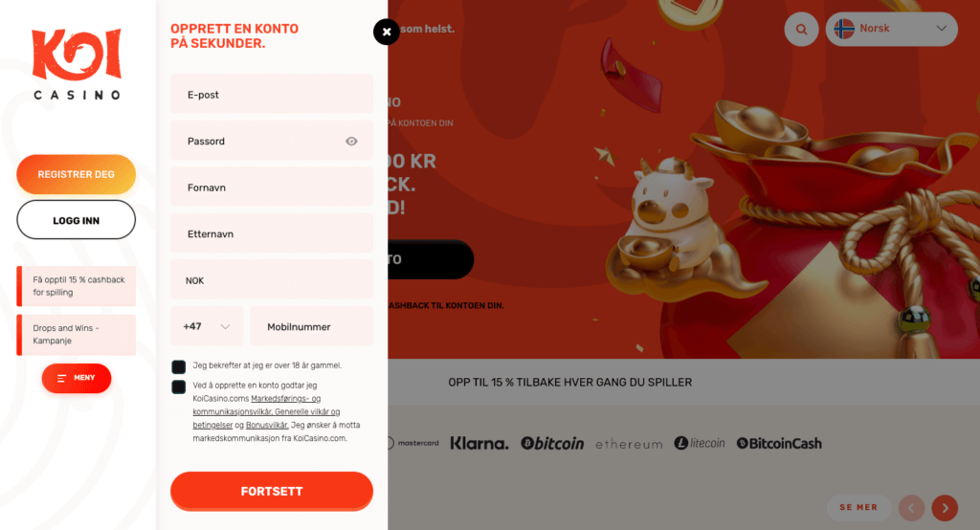Click the FORTSETT button
Screen dimensions: 980x530
pyautogui.click(x=272, y=491)
